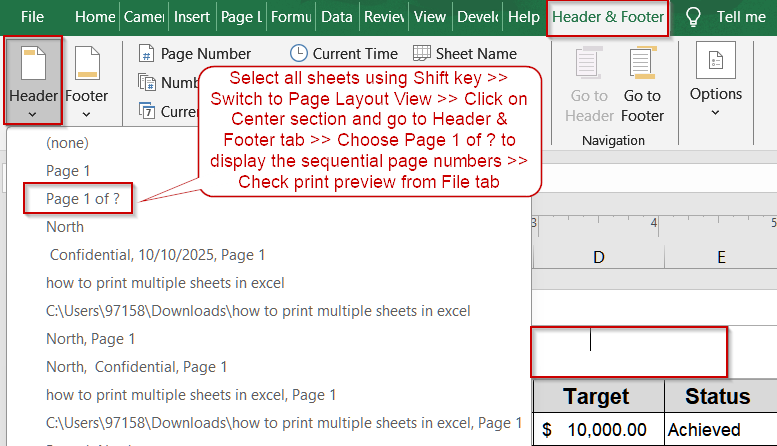
Task: Click the Achieved status cell
Action: point(721,429)
